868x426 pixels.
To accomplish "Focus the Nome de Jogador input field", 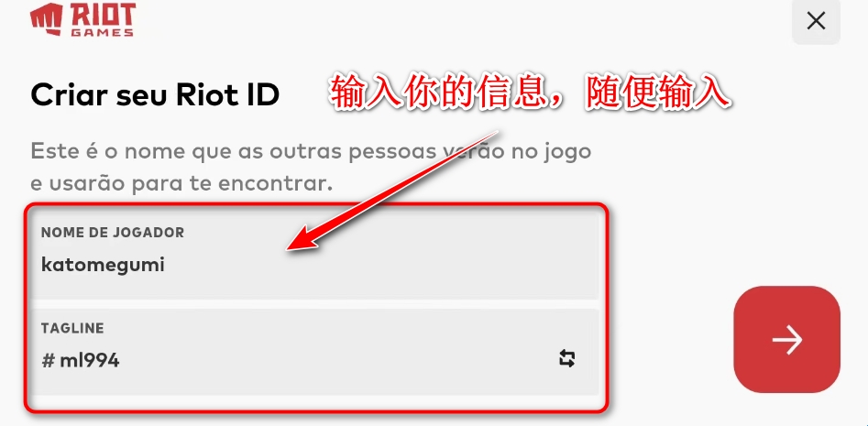I will (315, 257).
